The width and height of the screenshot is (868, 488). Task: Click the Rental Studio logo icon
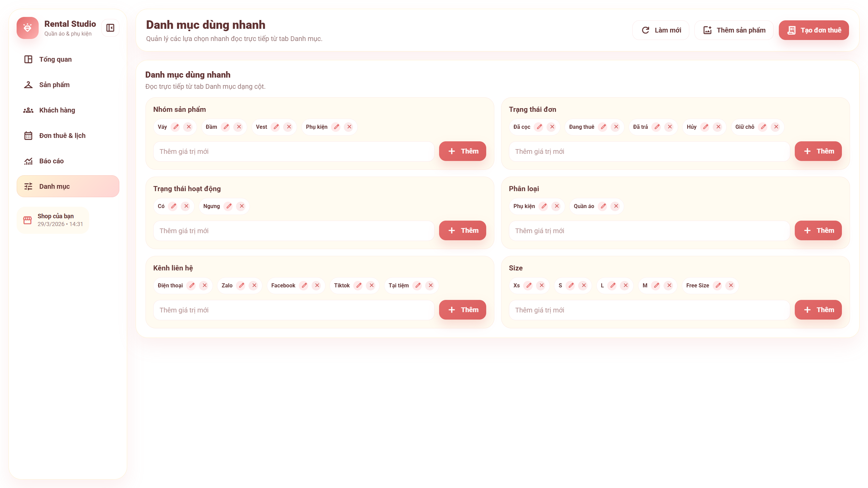pos(27,28)
